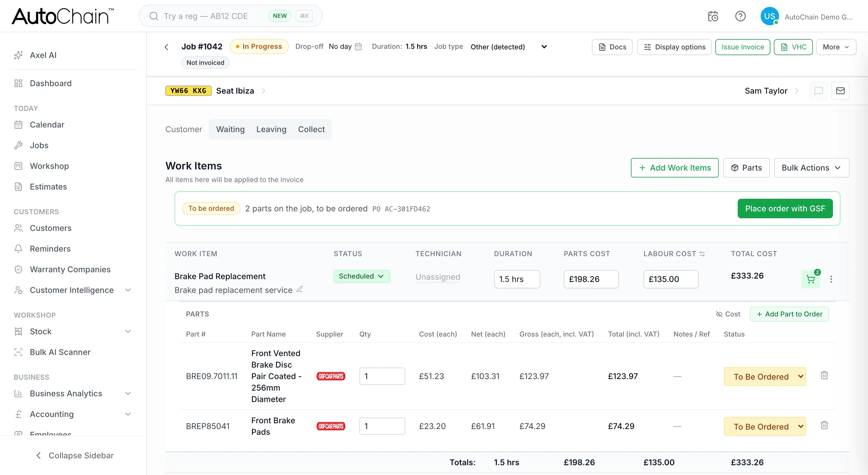This screenshot has width=868, height=475.
Task: Click the help question mark icon
Action: coord(740,16)
